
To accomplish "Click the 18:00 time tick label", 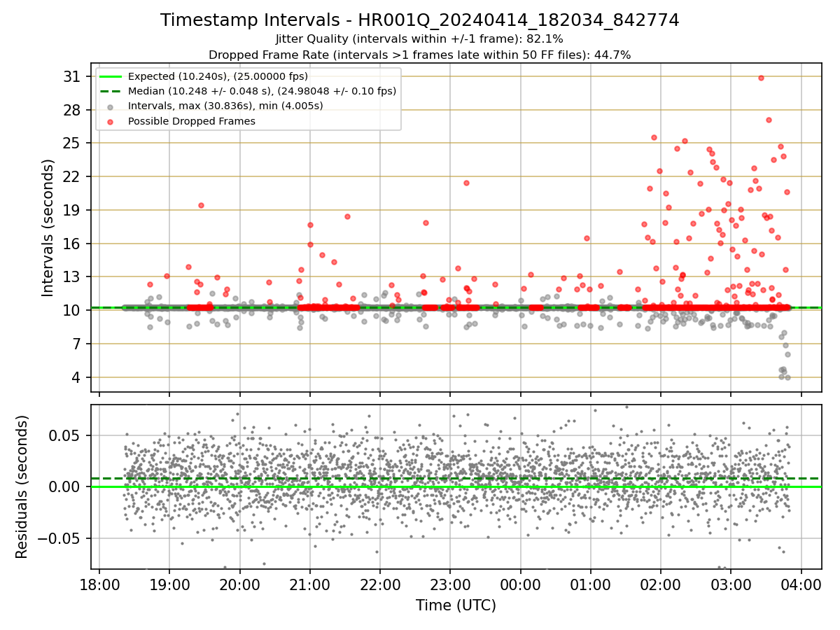I will [99, 584].
